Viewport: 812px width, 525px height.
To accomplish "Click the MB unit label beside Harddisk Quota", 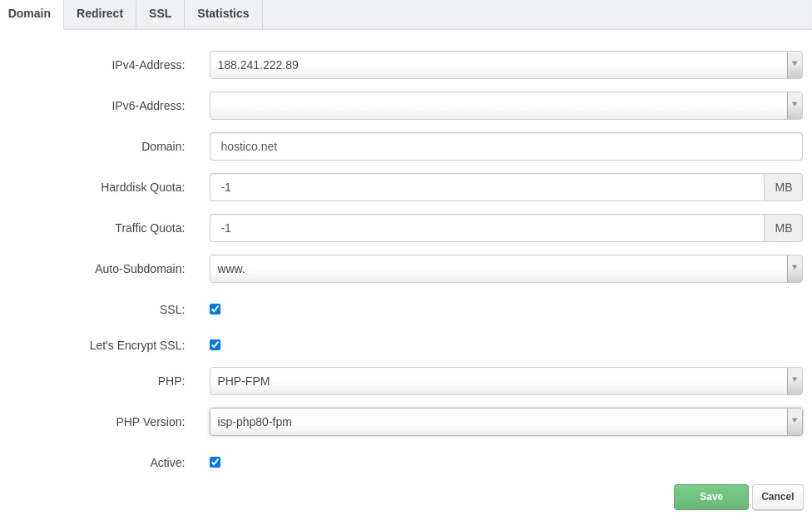I will pyautogui.click(x=783, y=187).
